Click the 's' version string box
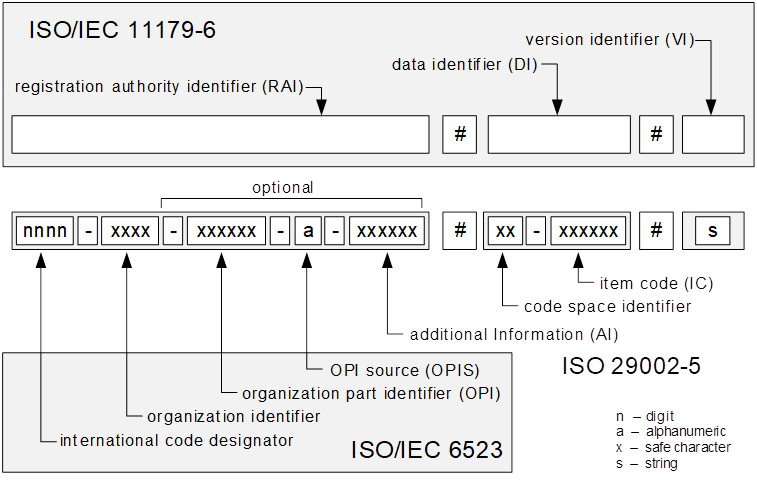The image size is (757, 480). point(713,231)
